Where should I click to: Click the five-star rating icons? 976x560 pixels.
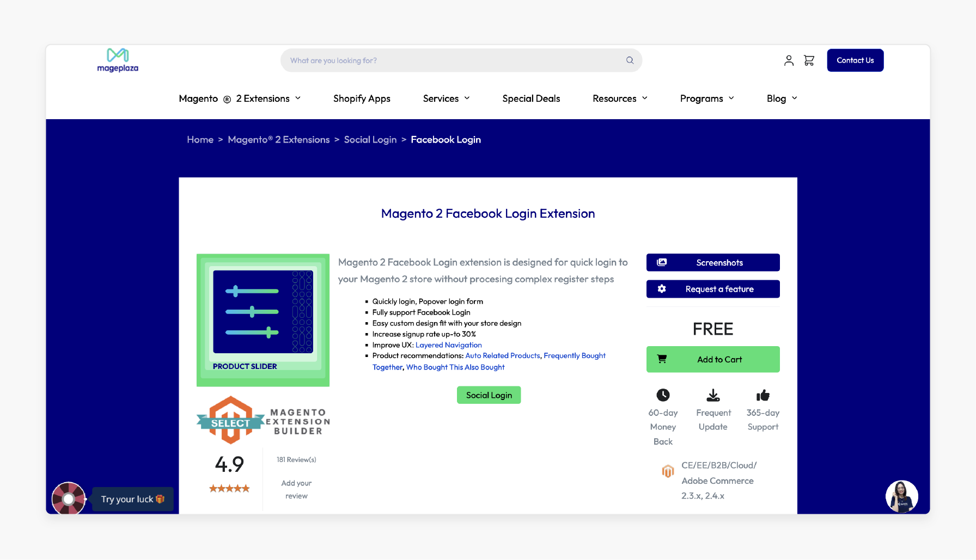(229, 489)
